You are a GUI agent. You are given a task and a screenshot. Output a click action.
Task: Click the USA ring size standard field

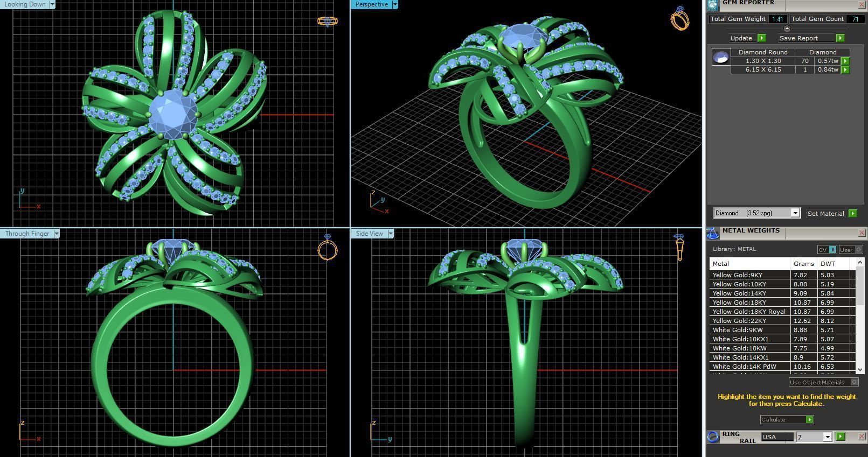(777, 437)
